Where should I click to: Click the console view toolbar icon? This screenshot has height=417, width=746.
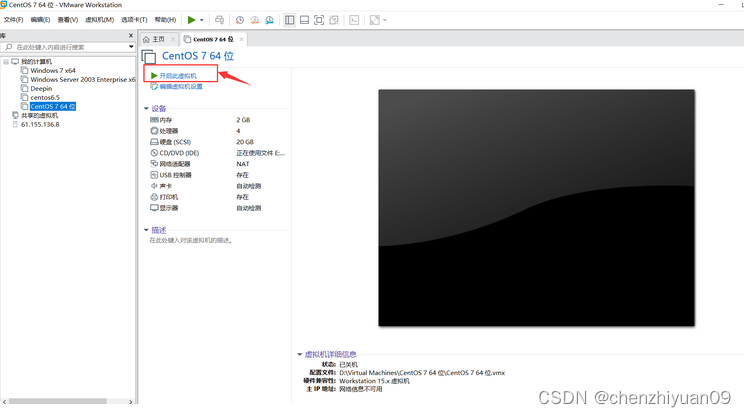[354, 20]
